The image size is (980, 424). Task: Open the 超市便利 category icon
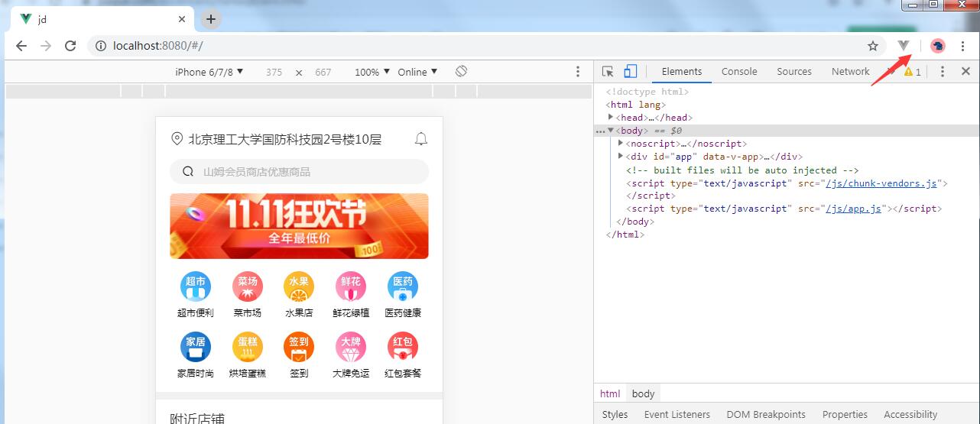[x=195, y=286]
